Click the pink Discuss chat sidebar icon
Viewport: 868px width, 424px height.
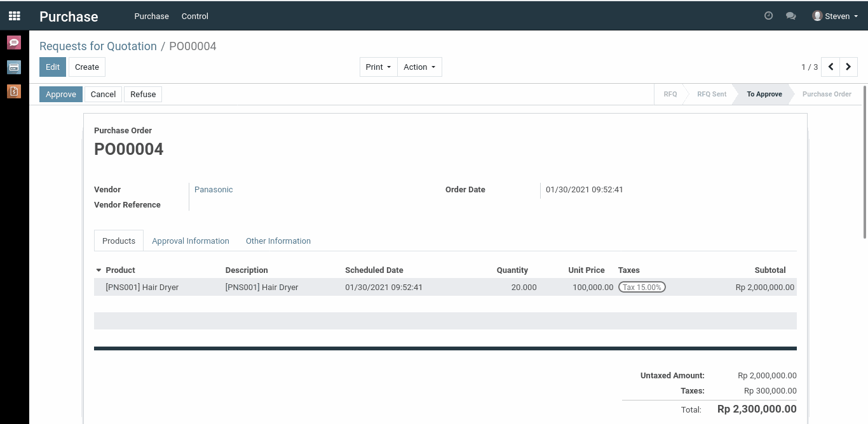point(14,43)
